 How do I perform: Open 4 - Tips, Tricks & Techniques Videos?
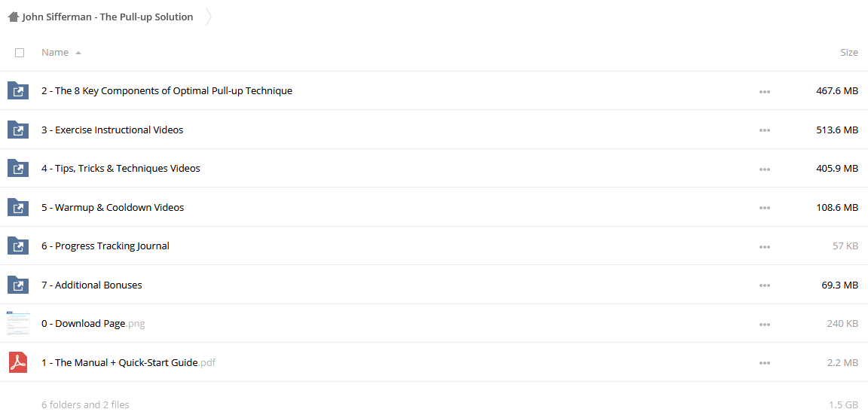click(121, 168)
